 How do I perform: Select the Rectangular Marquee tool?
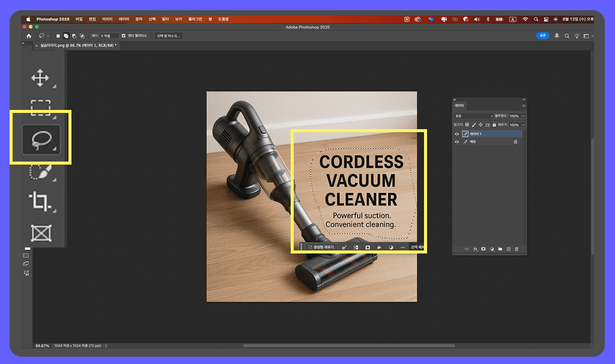point(41,108)
